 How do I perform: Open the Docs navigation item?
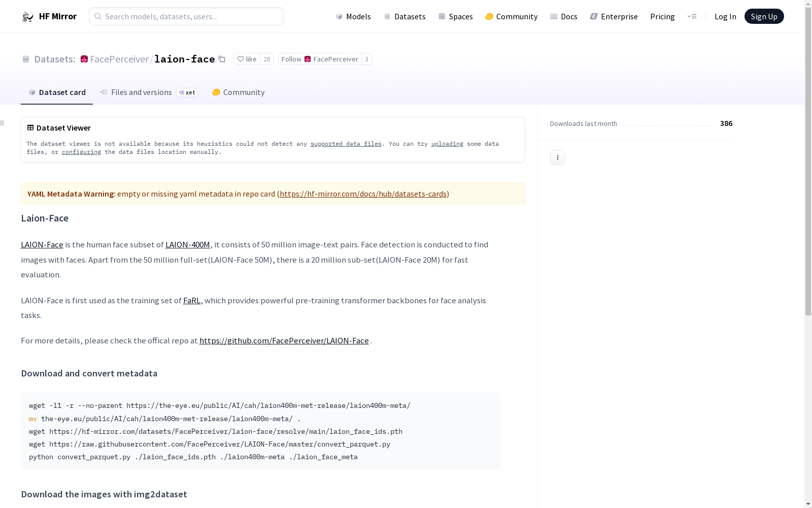(564, 16)
